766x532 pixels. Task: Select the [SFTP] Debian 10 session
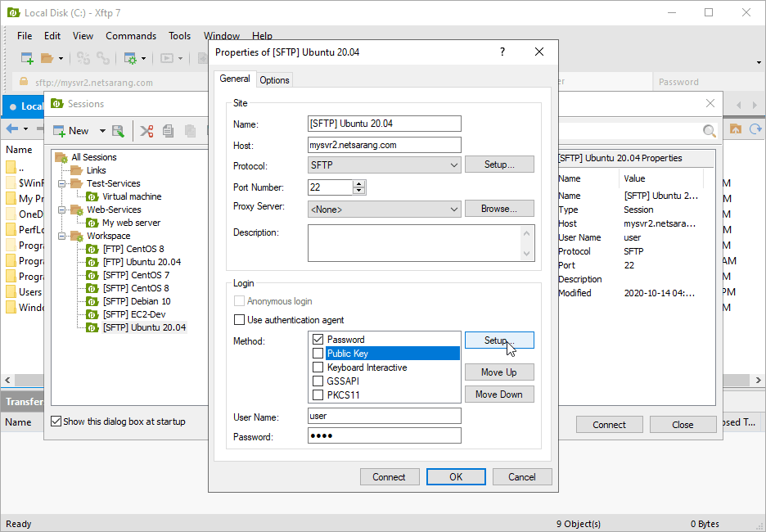click(137, 301)
